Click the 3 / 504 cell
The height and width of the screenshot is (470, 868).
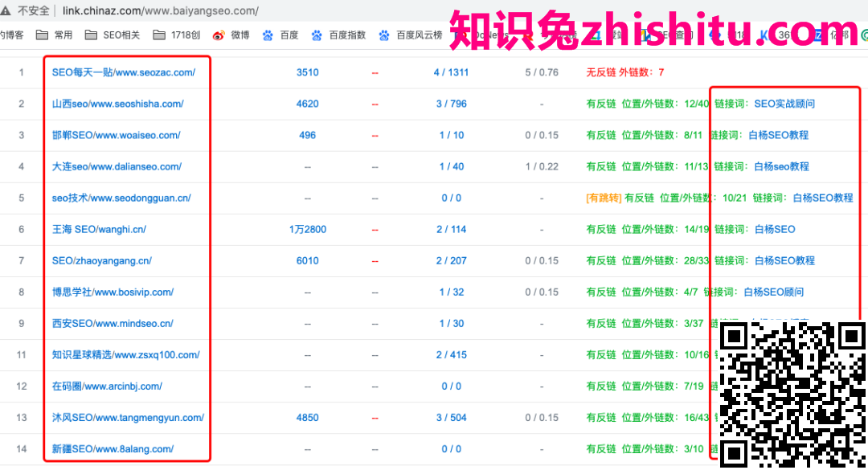point(451,418)
